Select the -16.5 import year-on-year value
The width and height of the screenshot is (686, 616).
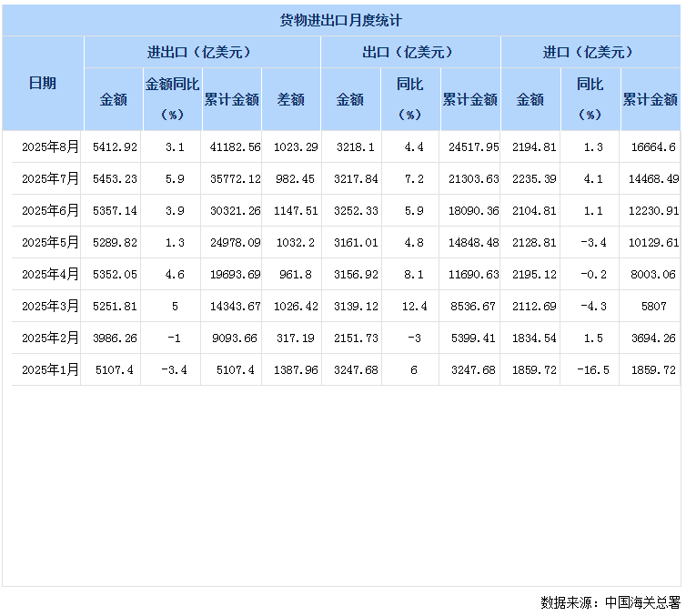pos(590,369)
